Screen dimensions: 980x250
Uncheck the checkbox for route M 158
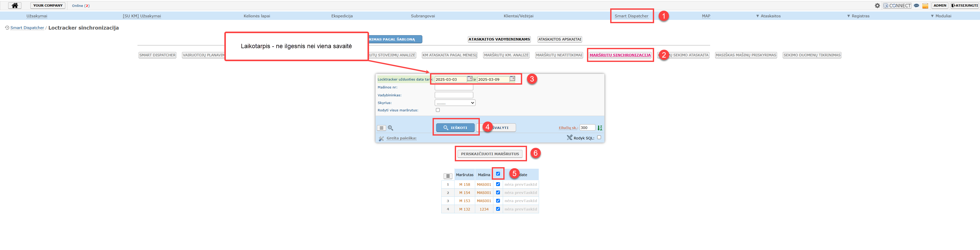click(x=498, y=184)
